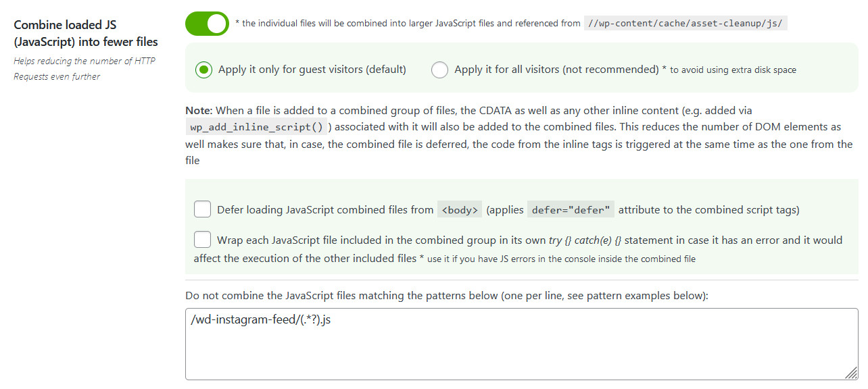This screenshot has height=389, width=868.
Task: Click the wd-instagram-feed pattern line
Action: coord(261,320)
